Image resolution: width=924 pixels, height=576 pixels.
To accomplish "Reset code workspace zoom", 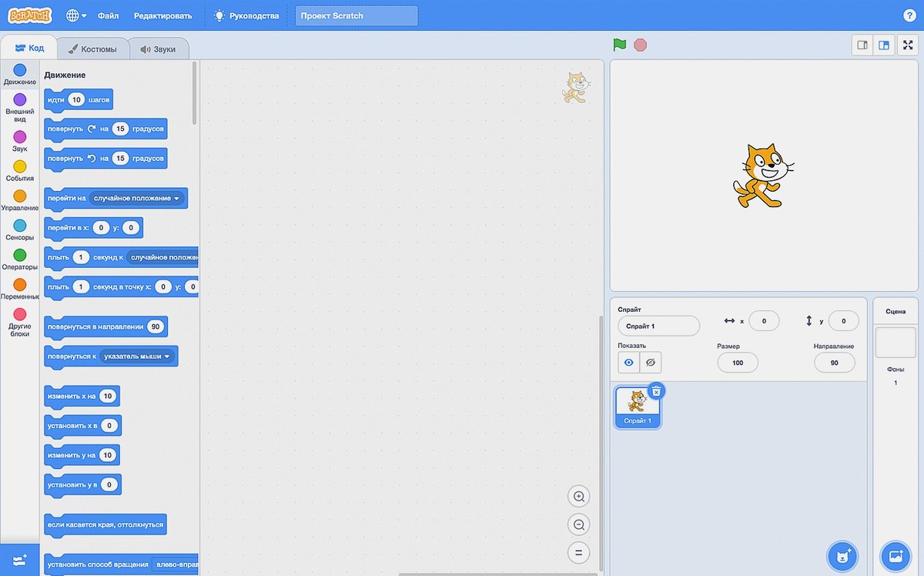I will [x=577, y=553].
